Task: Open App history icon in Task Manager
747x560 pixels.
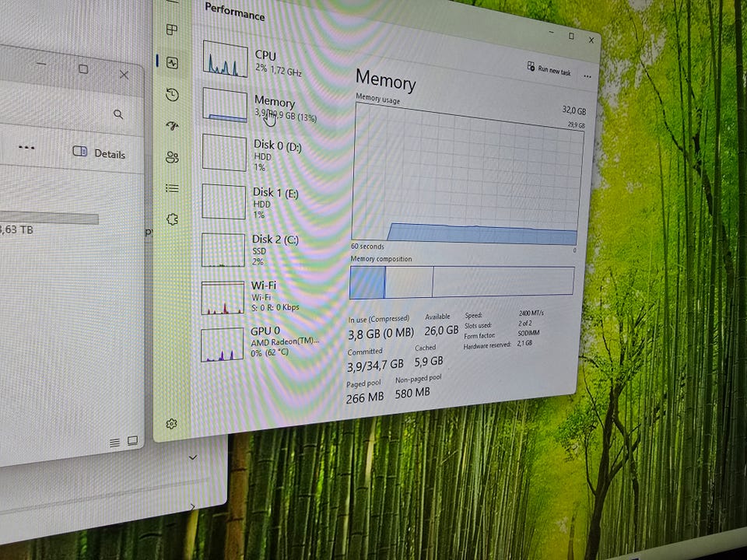Action: click(172, 95)
